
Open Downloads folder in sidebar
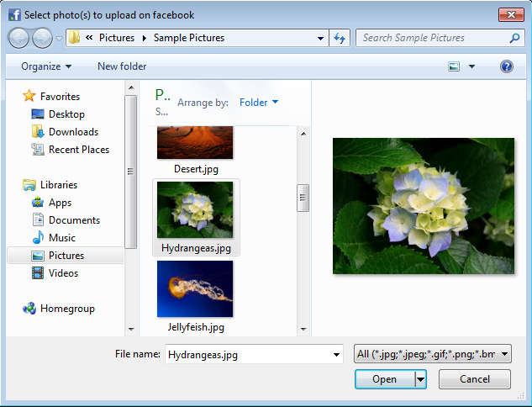(73, 132)
